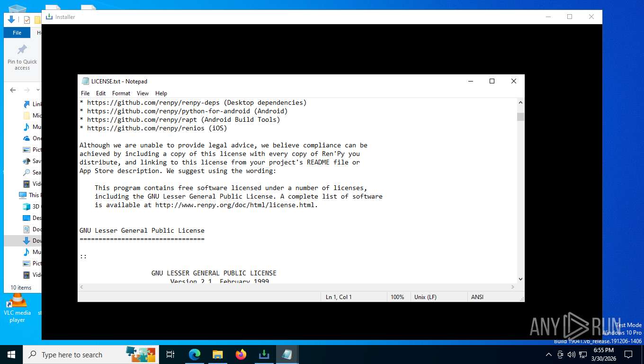Screen dimensions: 644x364
Task: Open the Windows Start menu
Action: coord(11,355)
